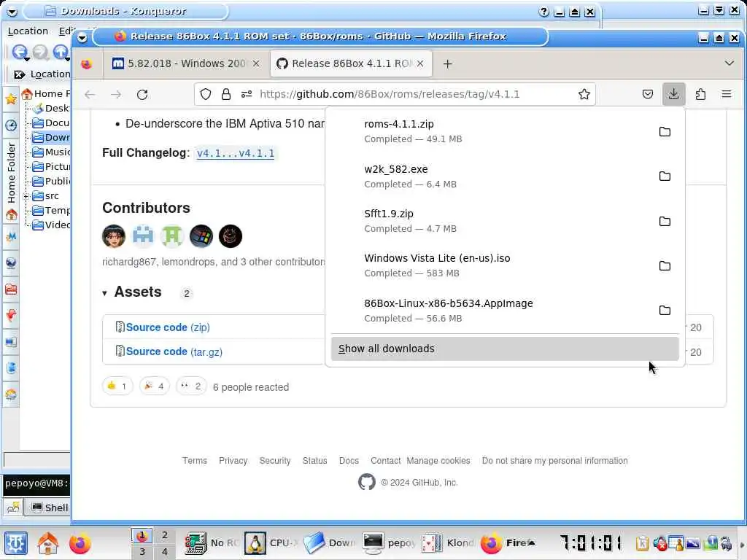Click the eyes reaction button
The image size is (747, 560).
pyautogui.click(x=191, y=386)
